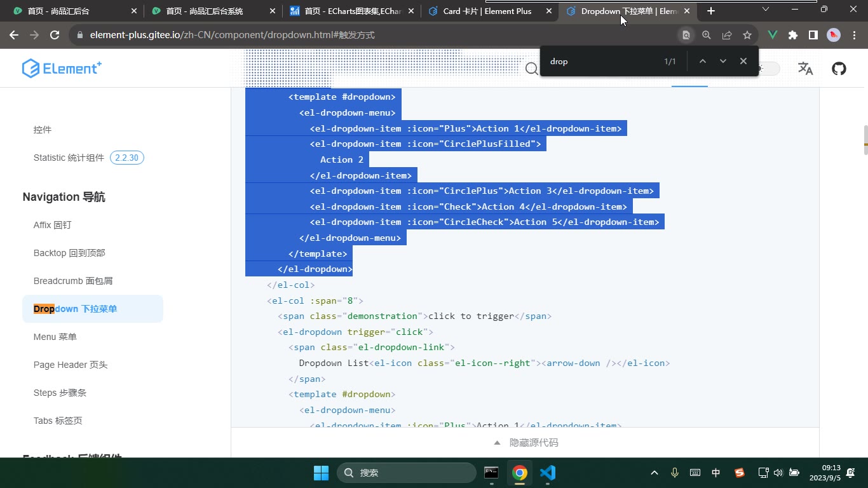Open a new browser tab

coord(711,11)
